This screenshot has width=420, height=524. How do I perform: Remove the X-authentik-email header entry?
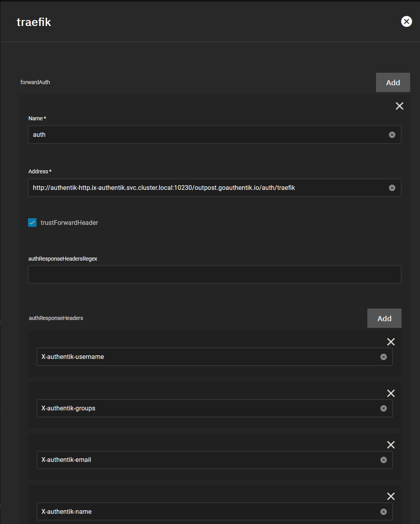[391, 445]
